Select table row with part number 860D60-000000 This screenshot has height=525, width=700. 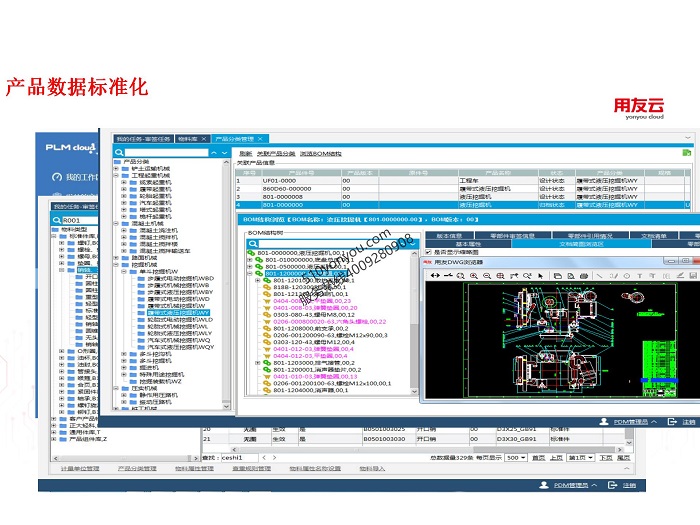[290, 188]
